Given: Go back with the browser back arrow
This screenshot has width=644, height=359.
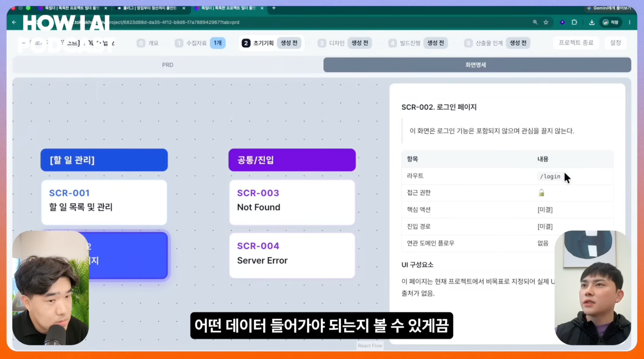Looking at the screenshot, I should click(x=14, y=22).
